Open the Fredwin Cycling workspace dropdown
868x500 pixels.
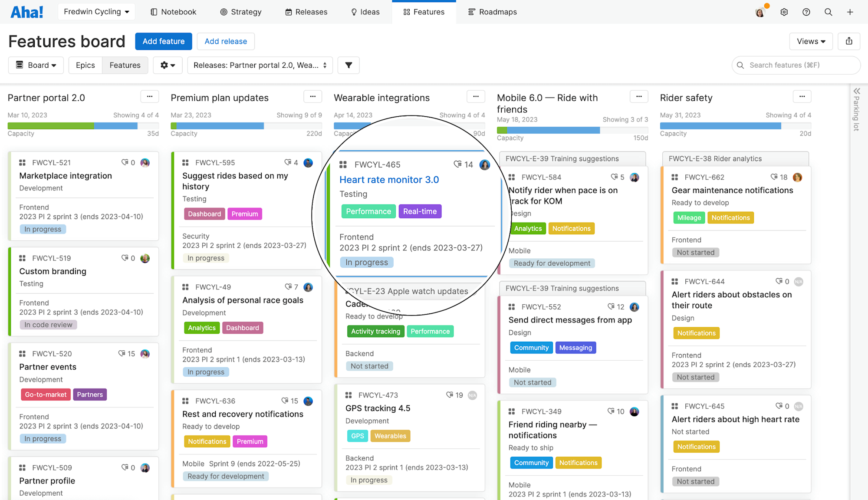click(x=96, y=12)
